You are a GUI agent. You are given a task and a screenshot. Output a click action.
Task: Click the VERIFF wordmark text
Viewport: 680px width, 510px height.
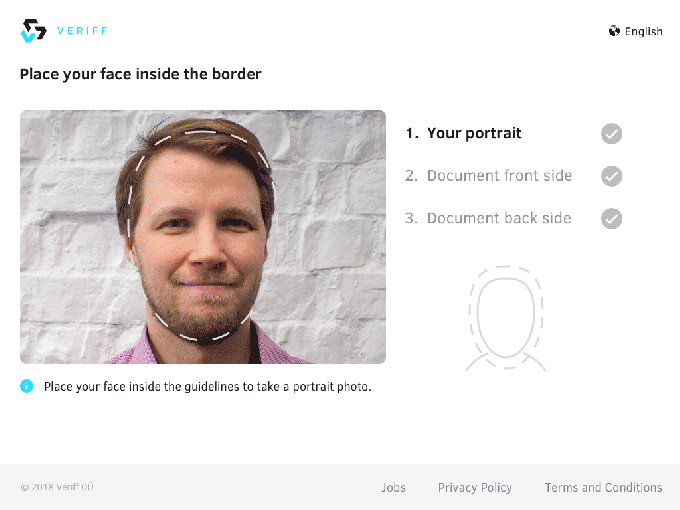coord(82,31)
